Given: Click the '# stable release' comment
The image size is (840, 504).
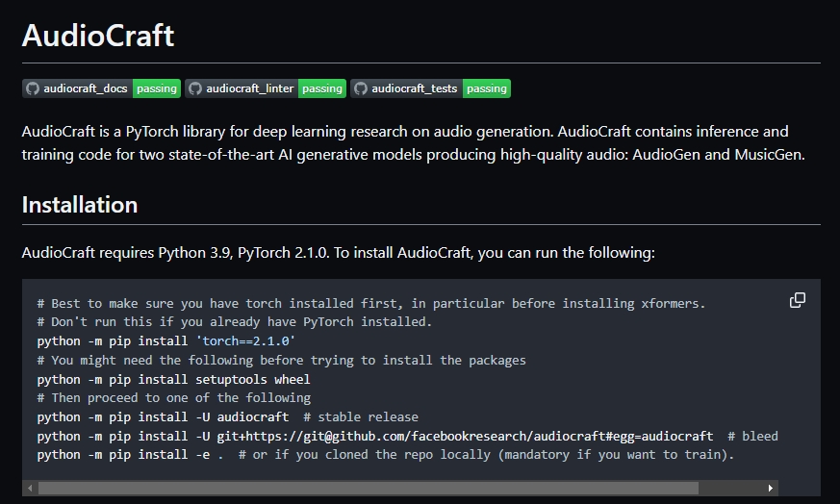Looking at the screenshot, I should pyautogui.click(x=361, y=416).
